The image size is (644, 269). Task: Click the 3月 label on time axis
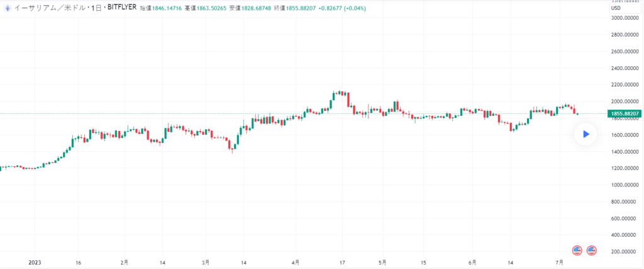pos(205,262)
